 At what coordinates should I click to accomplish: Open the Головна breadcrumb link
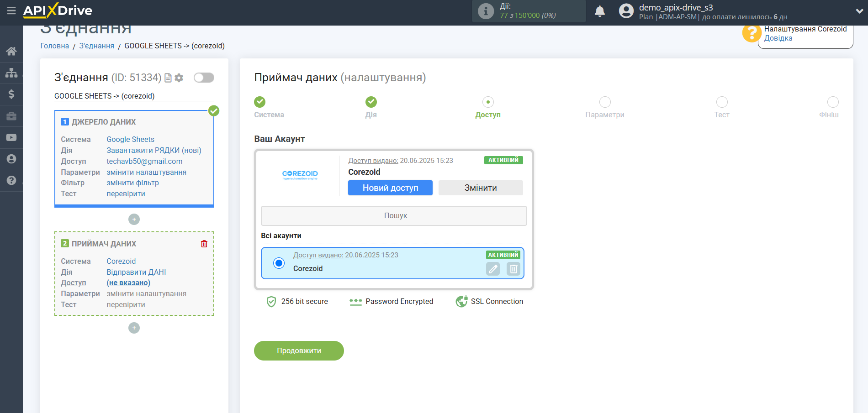point(55,46)
